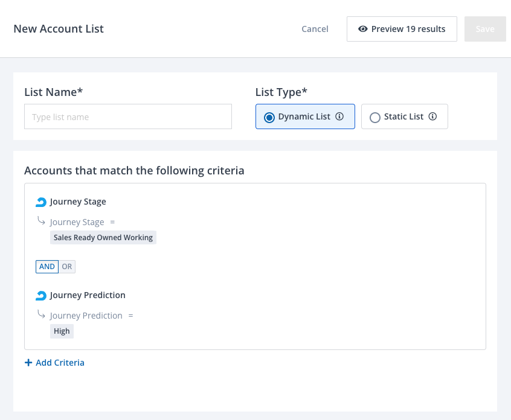
Task: Open the Journey Stage criteria heading
Action: [x=78, y=202]
